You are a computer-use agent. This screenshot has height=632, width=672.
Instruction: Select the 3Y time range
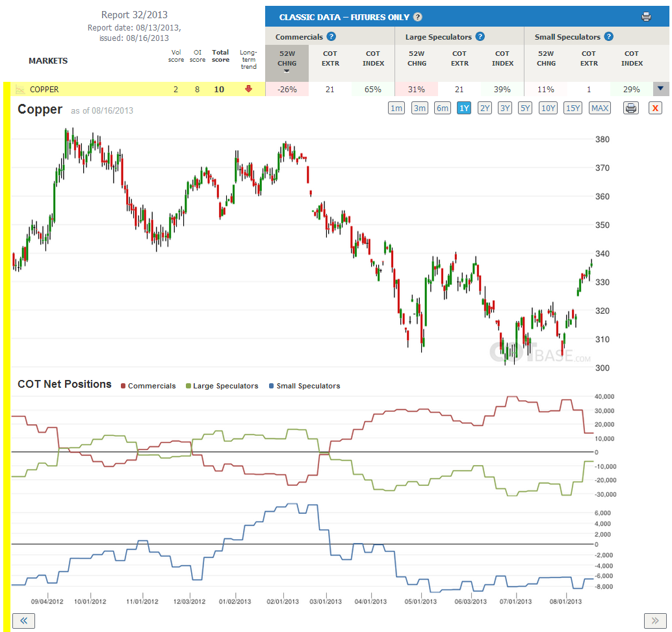tap(505, 108)
